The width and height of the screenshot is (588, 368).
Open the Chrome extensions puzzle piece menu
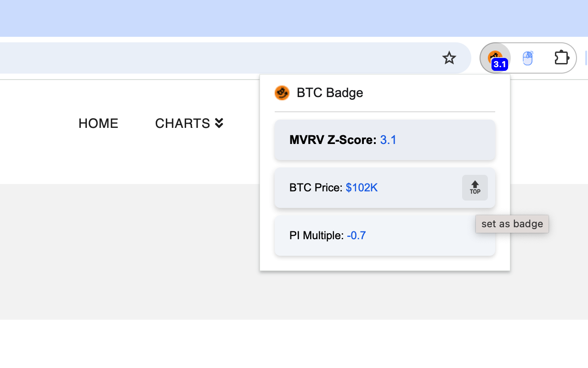(561, 58)
